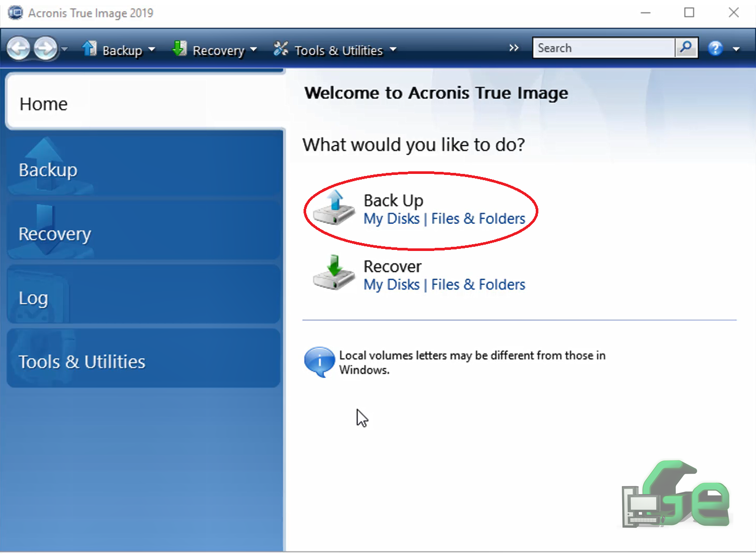Open the Log sidebar section

pyautogui.click(x=144, y=295)
